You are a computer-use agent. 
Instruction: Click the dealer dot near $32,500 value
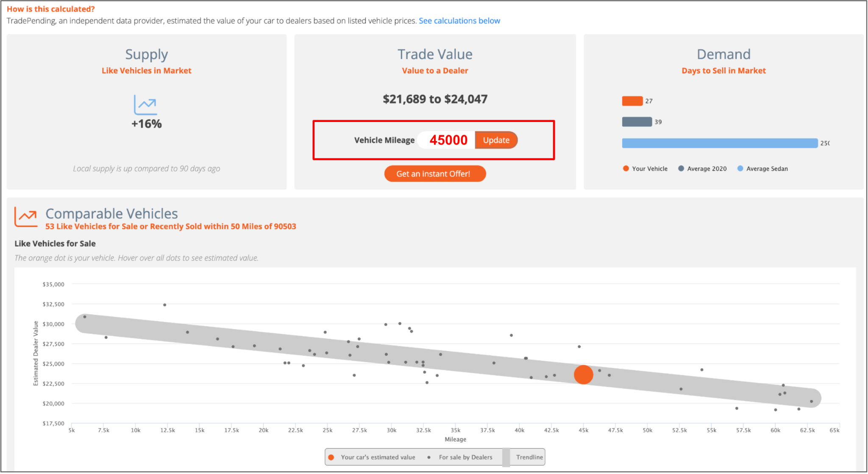(x=165, y=305)
